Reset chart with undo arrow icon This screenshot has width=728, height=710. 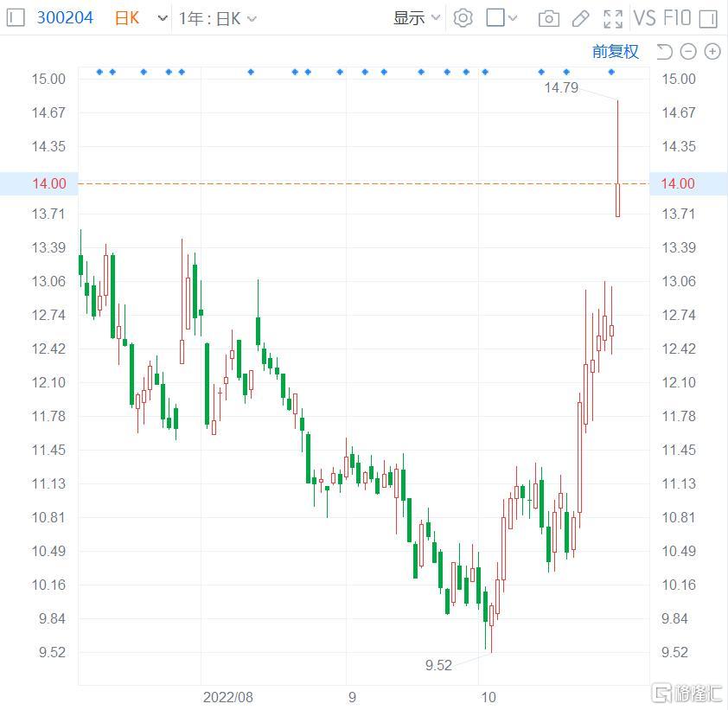click(664, 51)
